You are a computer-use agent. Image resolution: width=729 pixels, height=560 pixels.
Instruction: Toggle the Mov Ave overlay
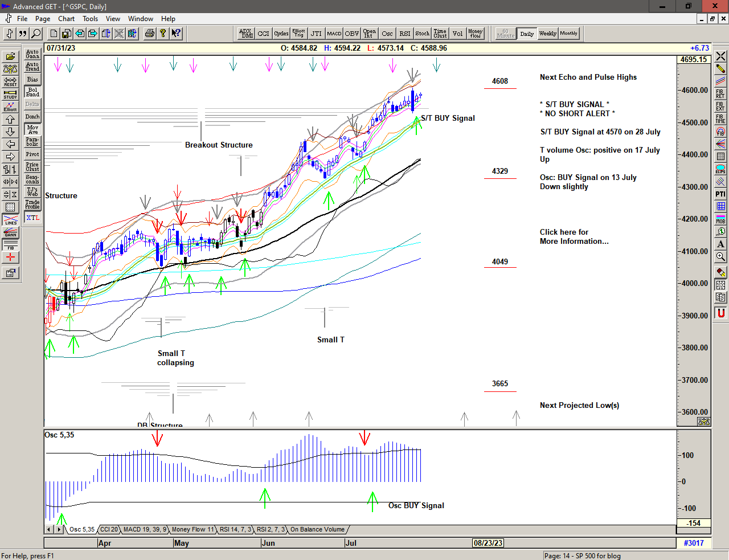tap(32, 129)
